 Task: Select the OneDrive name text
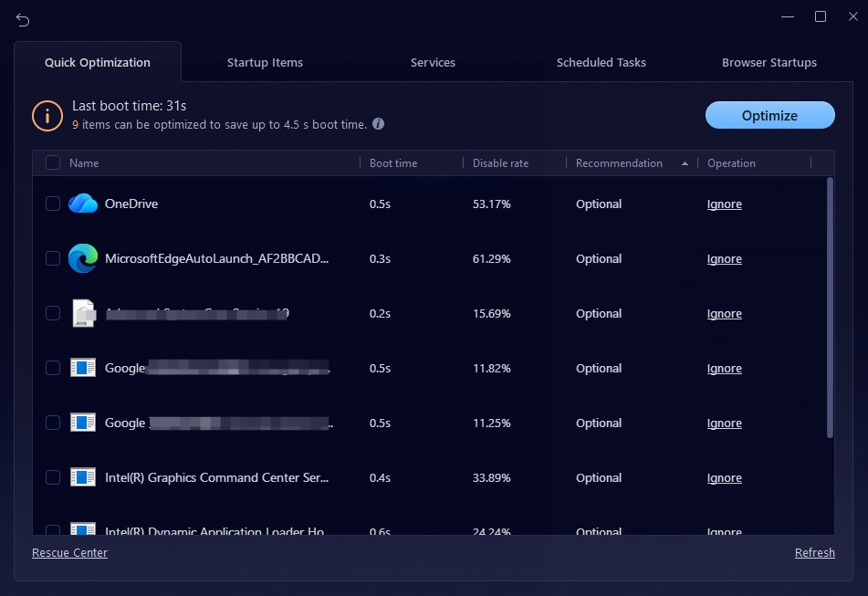[131, 204]
